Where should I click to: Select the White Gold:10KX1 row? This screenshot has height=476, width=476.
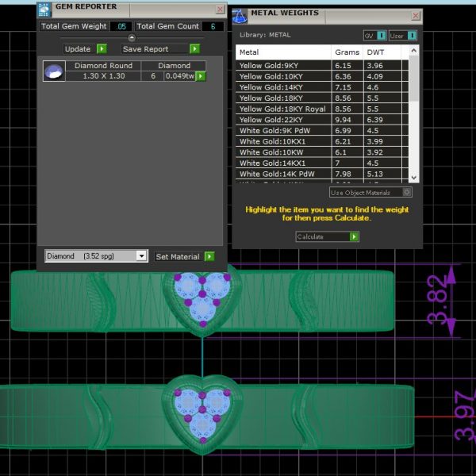coord(322,141)
